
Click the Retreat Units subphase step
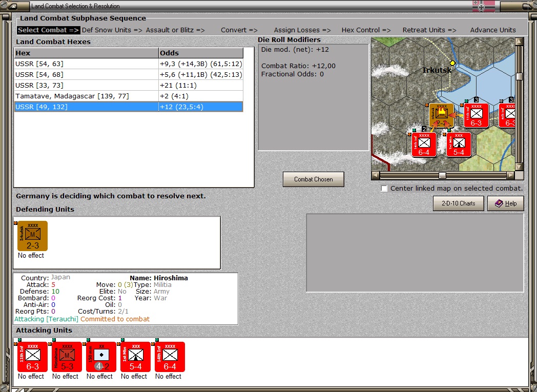(x=429, y=30)
